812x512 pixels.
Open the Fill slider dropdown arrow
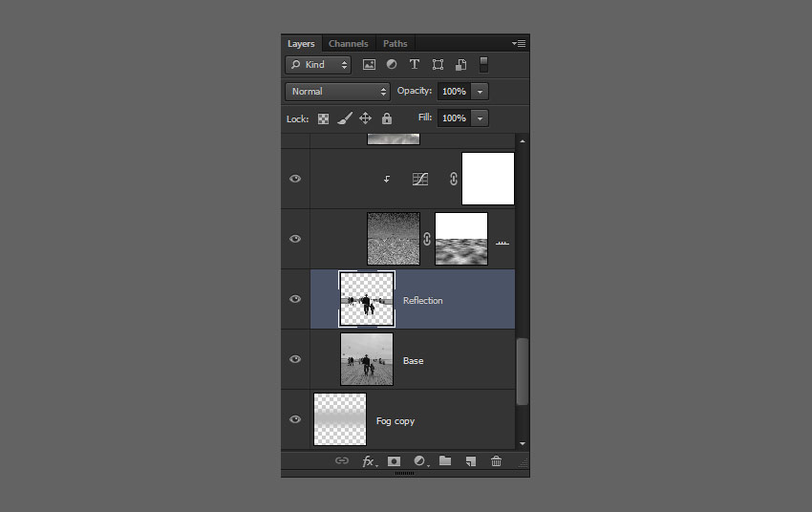(481, 118)
